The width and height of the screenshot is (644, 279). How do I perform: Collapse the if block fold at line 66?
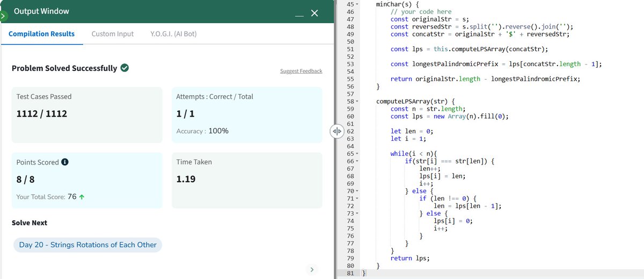[357, 161]
